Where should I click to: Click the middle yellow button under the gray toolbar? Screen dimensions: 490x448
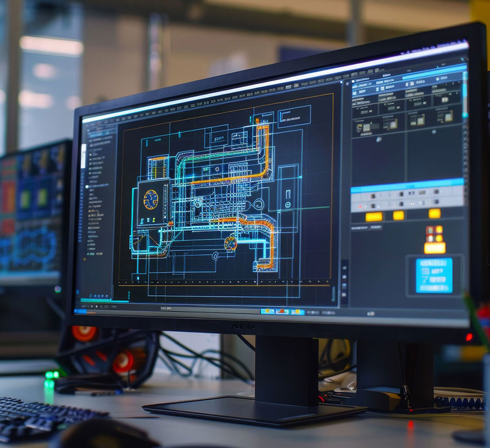click(398, 215)
